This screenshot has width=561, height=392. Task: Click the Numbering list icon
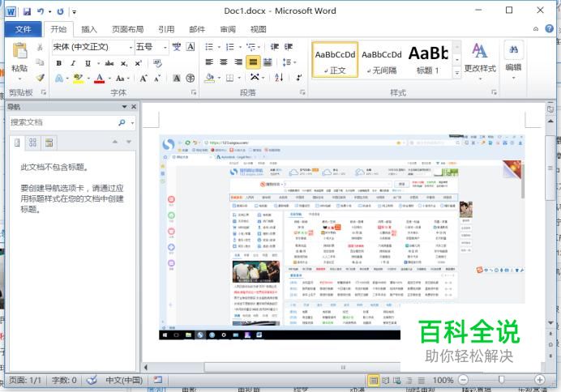(230, 47)
